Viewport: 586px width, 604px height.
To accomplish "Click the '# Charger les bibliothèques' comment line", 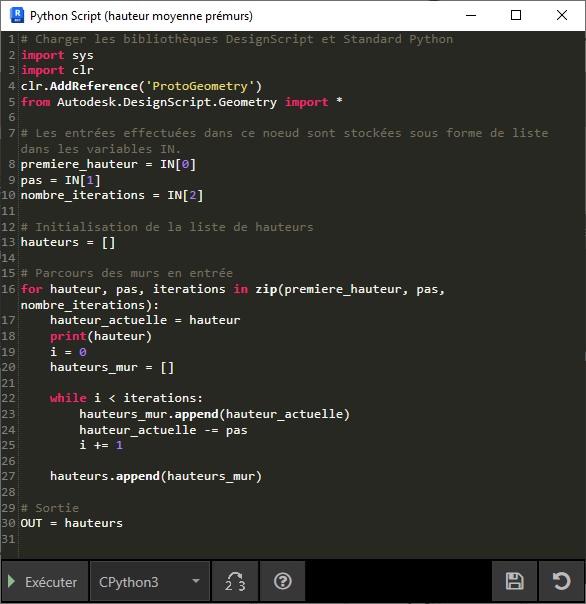I will [237, 39].
